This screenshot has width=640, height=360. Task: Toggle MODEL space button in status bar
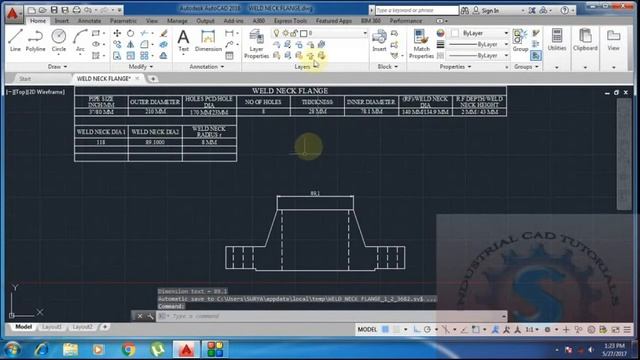367,329
